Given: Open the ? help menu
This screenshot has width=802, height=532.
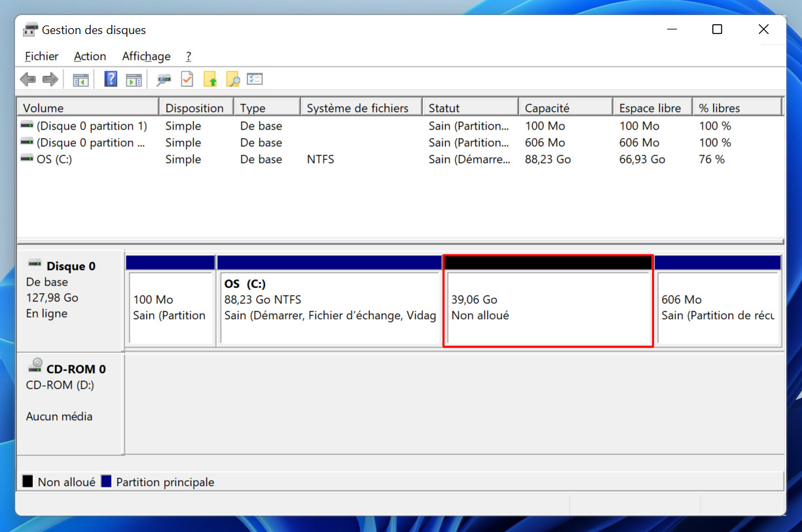Looking at the screenshot, I should pyautogui.click(x=189, y=56).
